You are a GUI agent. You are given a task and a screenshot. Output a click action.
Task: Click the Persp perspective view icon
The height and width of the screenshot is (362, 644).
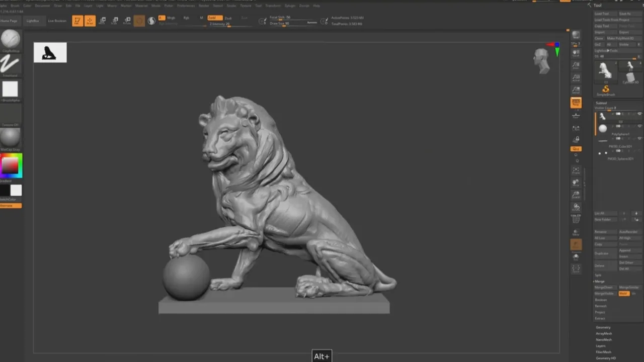pos(576,103)
